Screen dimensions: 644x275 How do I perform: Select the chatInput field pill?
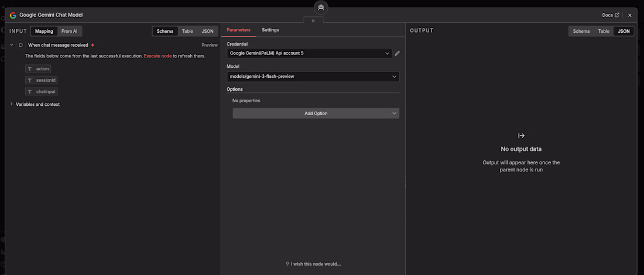pos(41,91)
